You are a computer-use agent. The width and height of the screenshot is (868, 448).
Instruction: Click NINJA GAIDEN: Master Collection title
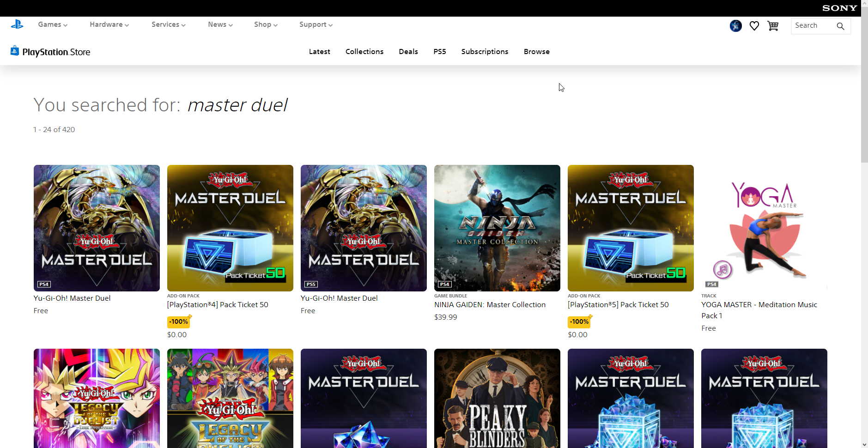pos(490,305)
